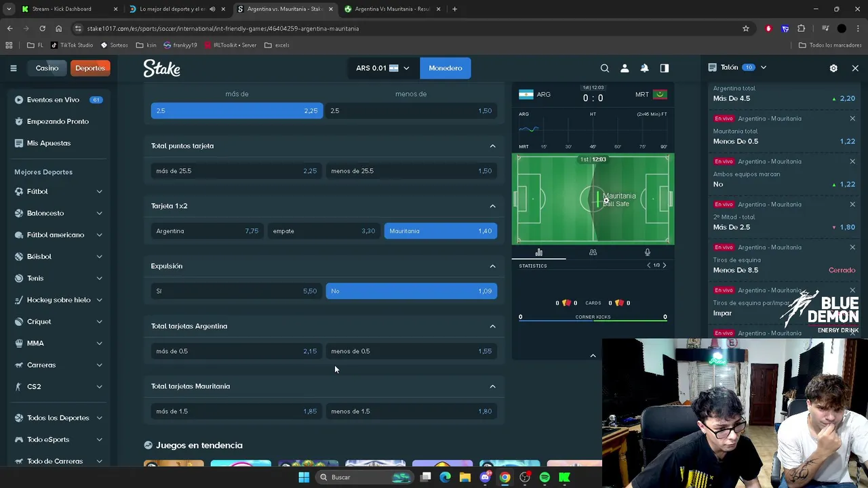Viewport: 868px width, 488px height.
Task: Collapse Total tarjetas Argentina section
Action: click(493, 326)
